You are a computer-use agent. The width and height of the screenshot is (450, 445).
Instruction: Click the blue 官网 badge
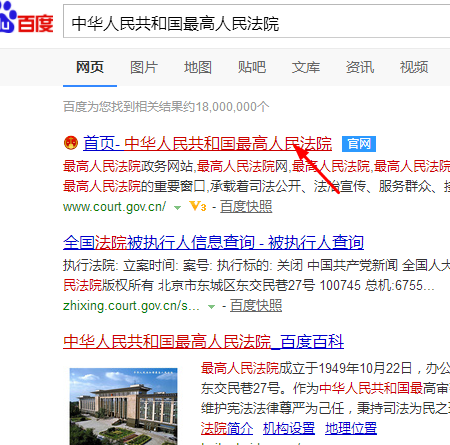pyautogui.click(x=359, y=144)
